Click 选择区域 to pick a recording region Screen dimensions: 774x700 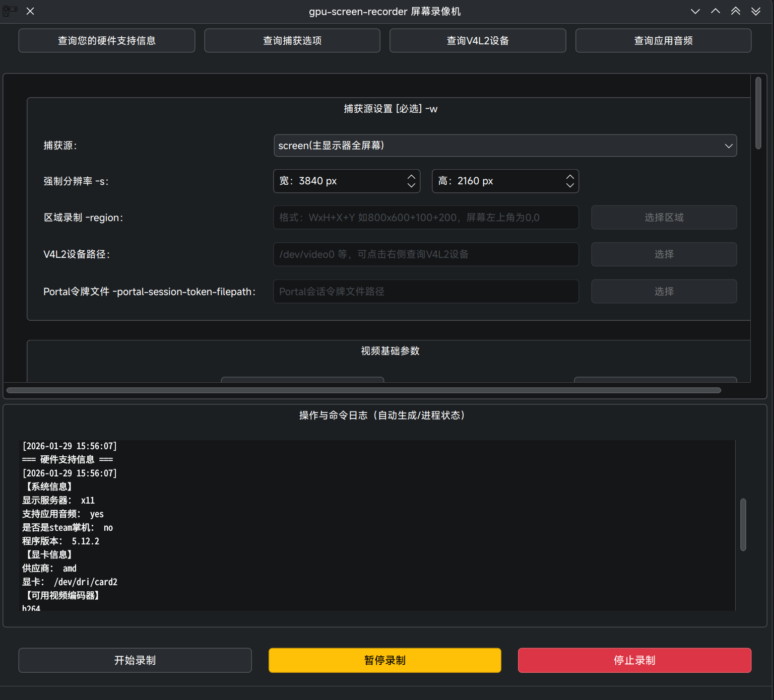tap(664, 217)
